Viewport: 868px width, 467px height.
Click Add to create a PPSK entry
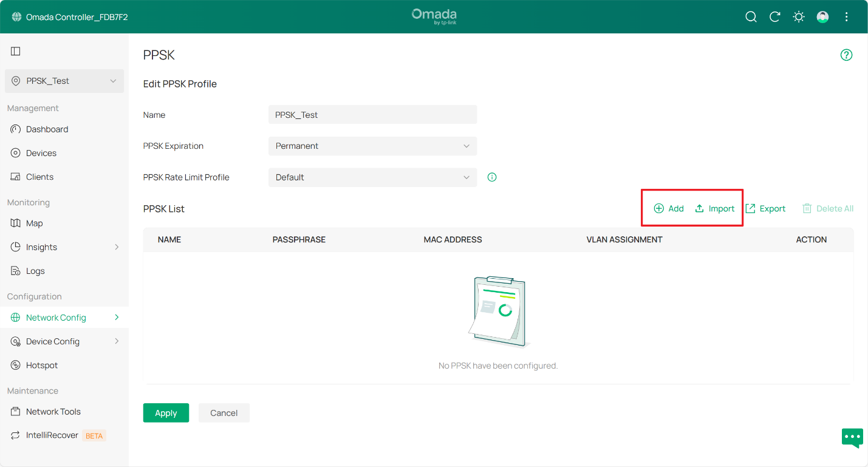coord(669,209)
